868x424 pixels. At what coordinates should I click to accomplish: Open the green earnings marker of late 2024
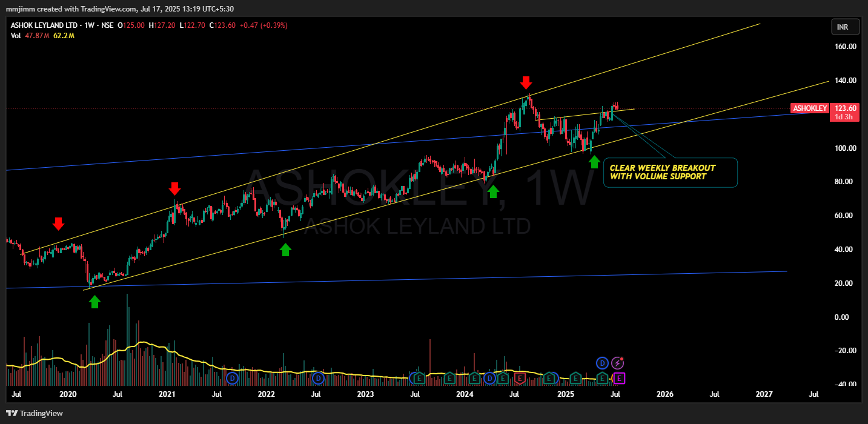click(549, 379)
